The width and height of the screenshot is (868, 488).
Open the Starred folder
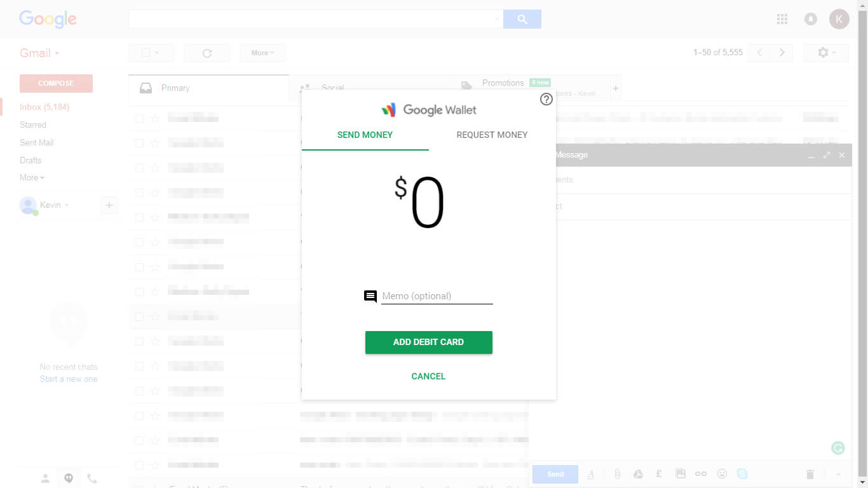[33, 125]
